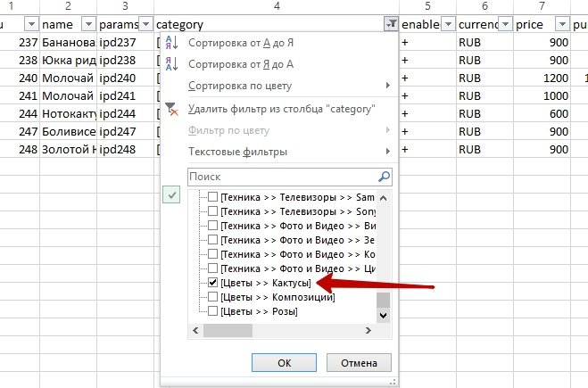Click the active filter button on category column

(x=390, y=24)
